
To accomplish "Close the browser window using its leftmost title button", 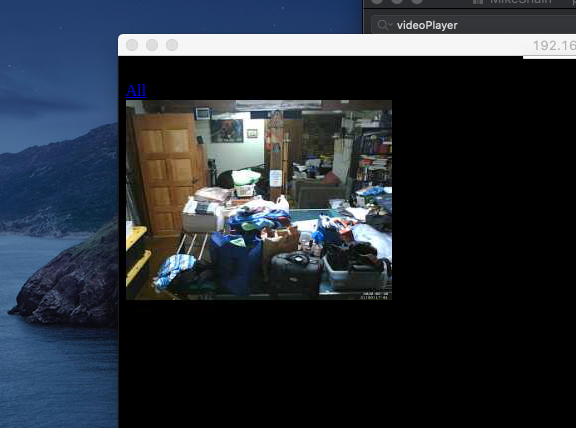I will point(132,45).
